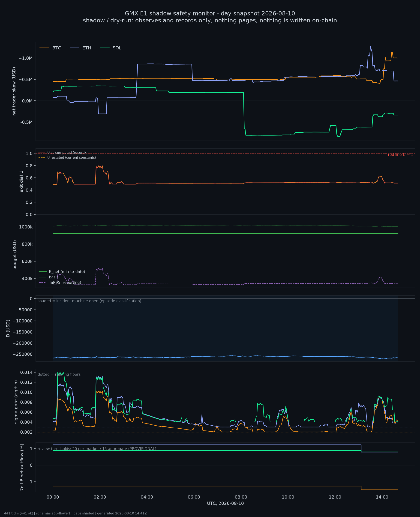The width and height of the screenshot is (420, 517).
Task: Click the "dotted = running floors" note
Action: click(59, 374)
